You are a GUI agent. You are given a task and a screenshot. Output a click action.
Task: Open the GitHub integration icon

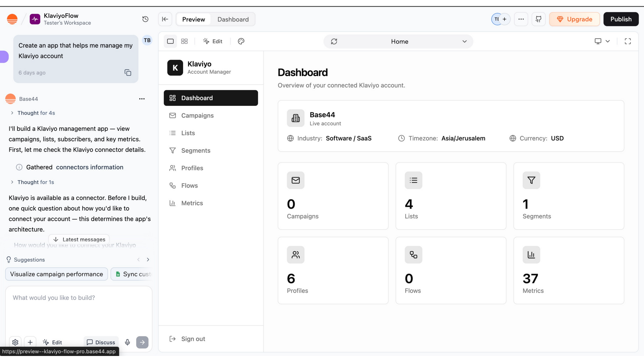[x=539, y=19]
